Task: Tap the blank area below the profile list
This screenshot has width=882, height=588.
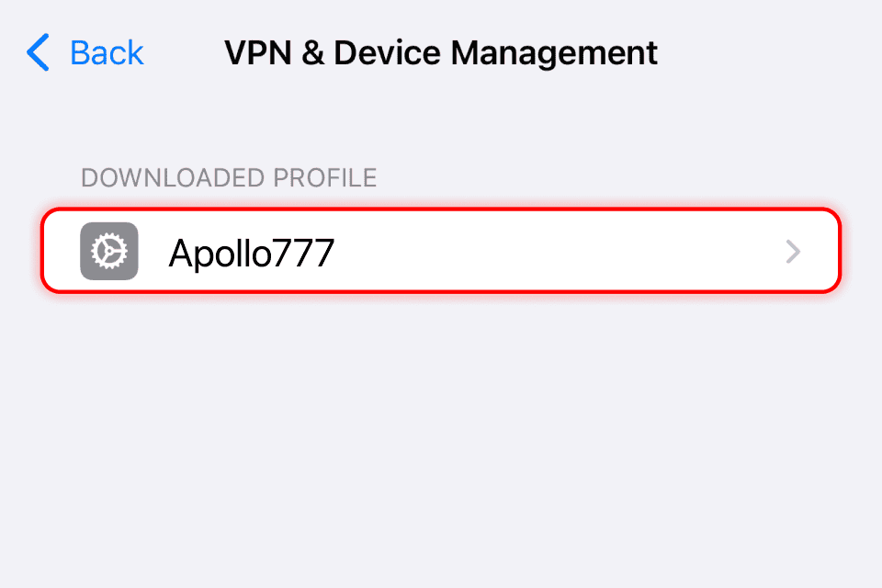Action: click(x=441, y=441)
